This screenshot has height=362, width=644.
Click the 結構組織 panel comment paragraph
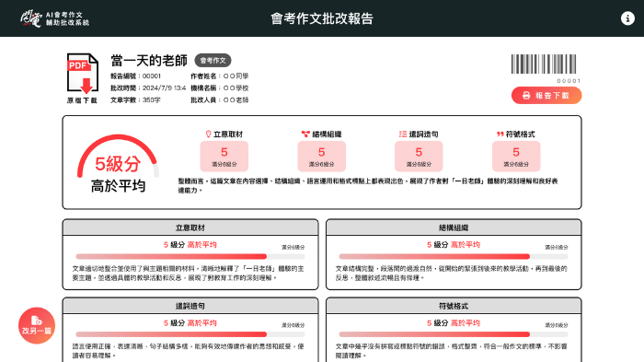click(451, 274)
